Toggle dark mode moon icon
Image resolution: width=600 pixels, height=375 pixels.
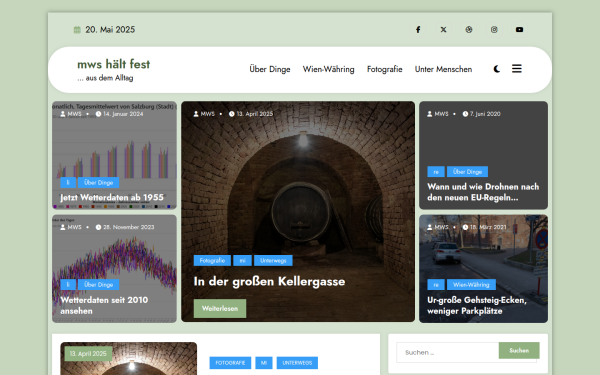coord(497,69)
